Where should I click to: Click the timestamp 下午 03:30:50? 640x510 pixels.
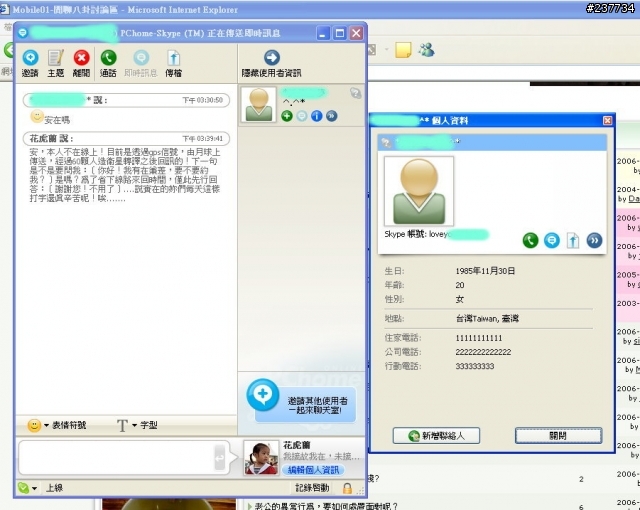202,100
